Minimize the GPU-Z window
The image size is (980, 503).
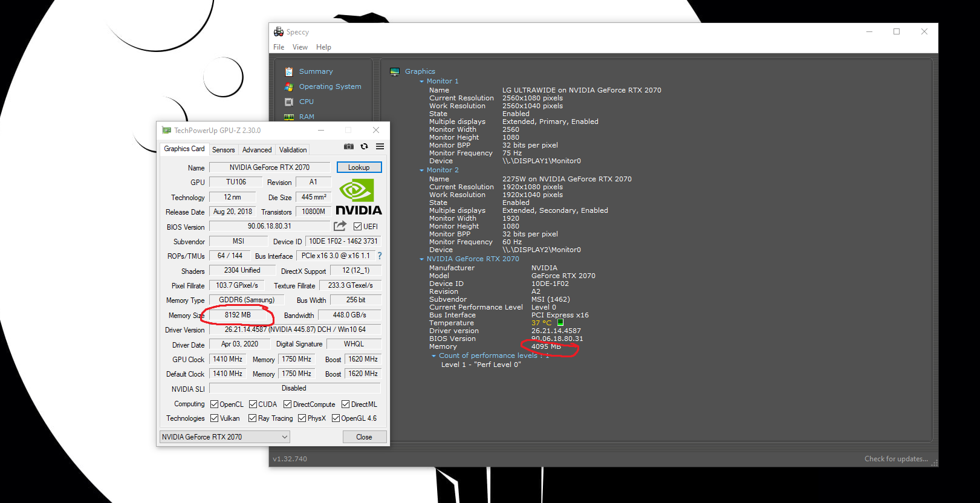pos(321,130)
